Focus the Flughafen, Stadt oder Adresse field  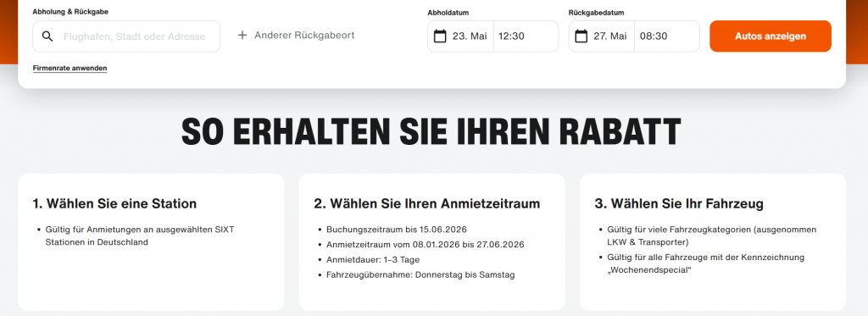126,36
